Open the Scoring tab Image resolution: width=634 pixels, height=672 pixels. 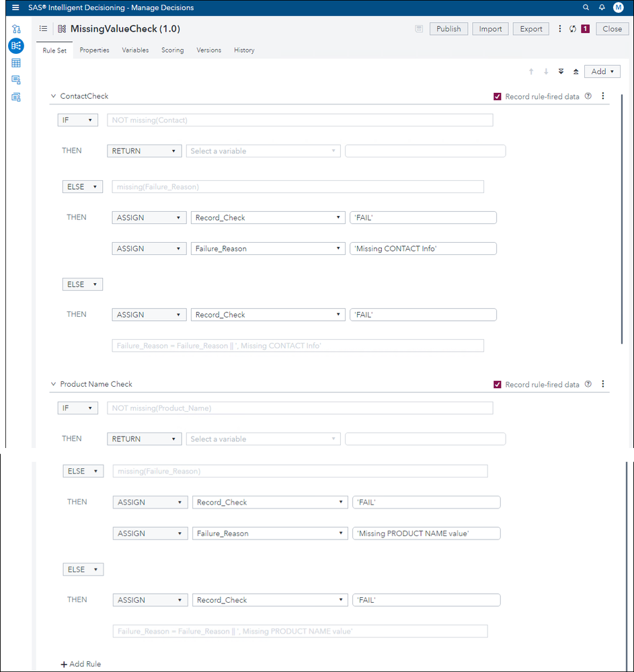(172, 50)
